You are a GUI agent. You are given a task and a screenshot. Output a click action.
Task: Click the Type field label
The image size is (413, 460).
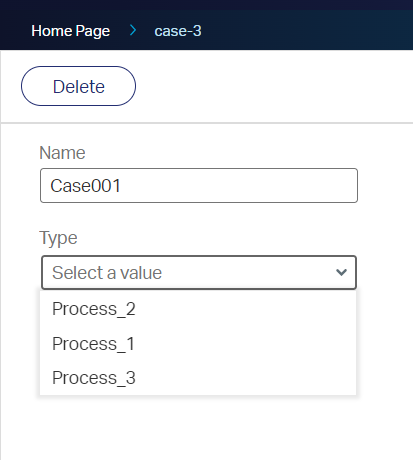(58, 238)
